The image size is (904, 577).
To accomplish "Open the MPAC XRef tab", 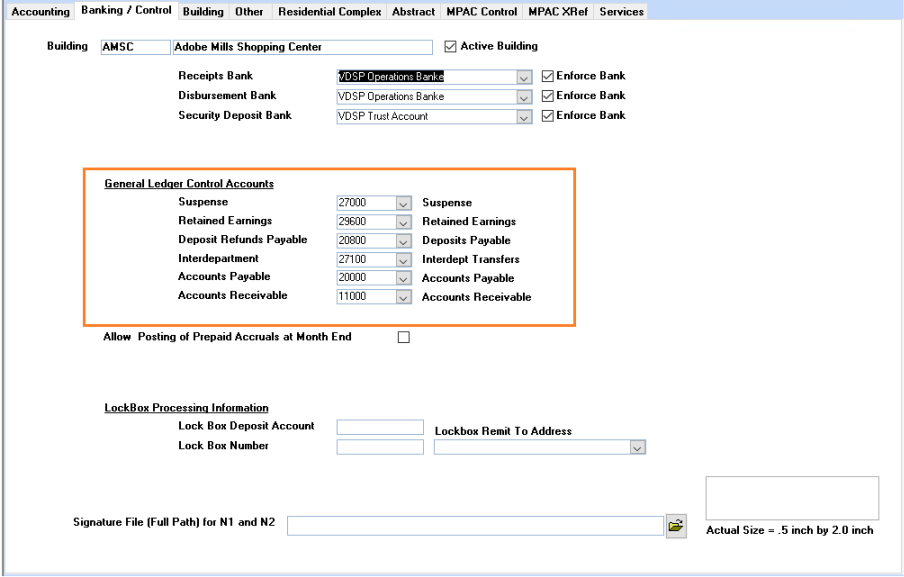I will click(558, 12).
